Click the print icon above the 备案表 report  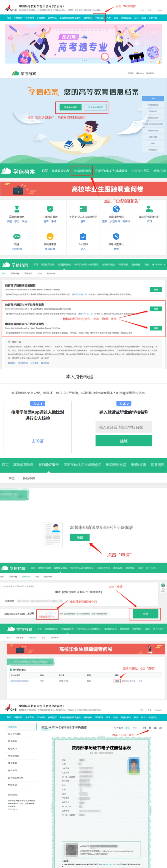145,728
